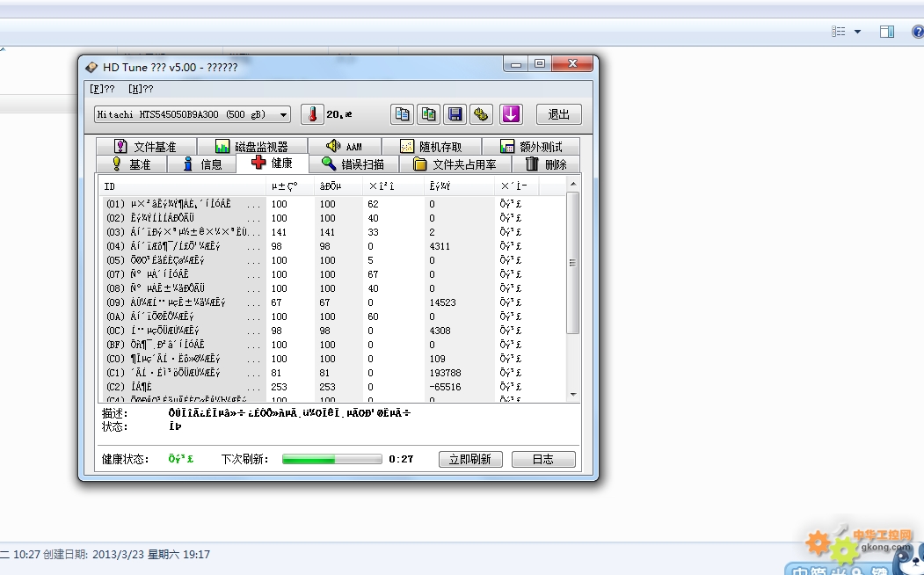Save screenshot with the floppy disk icon

coord(455,114)
